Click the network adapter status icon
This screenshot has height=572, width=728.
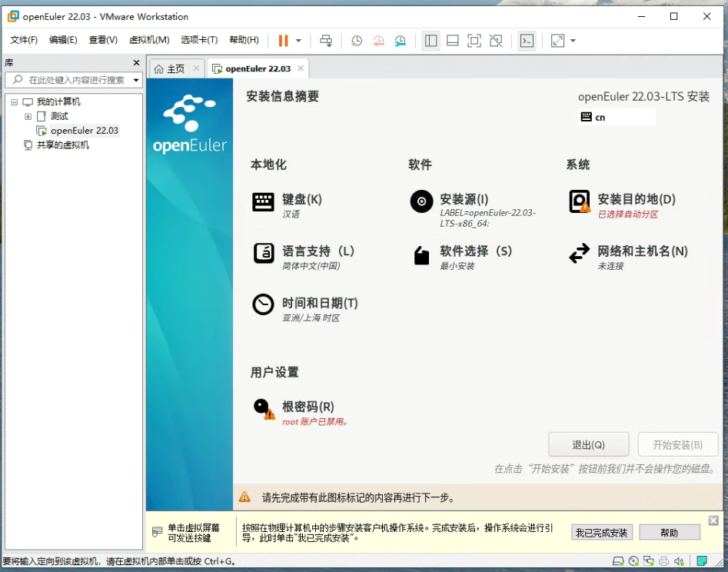(649, 561)
